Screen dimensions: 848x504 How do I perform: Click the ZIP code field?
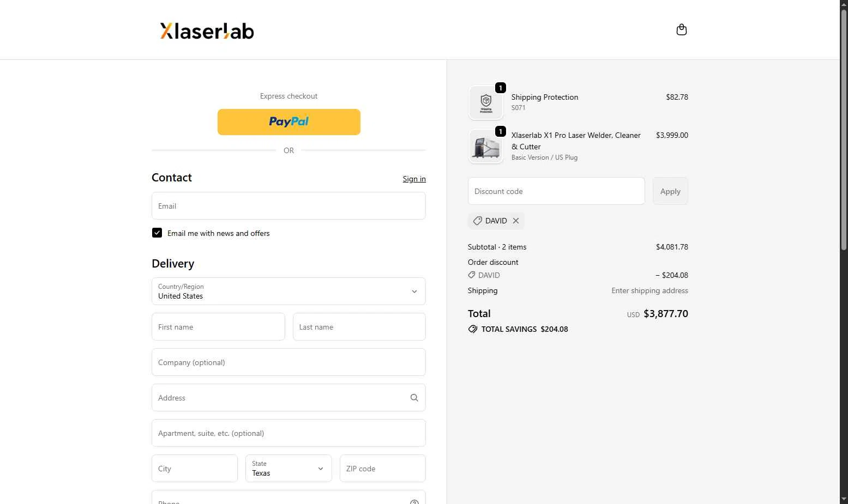click(x=383, y=469)
